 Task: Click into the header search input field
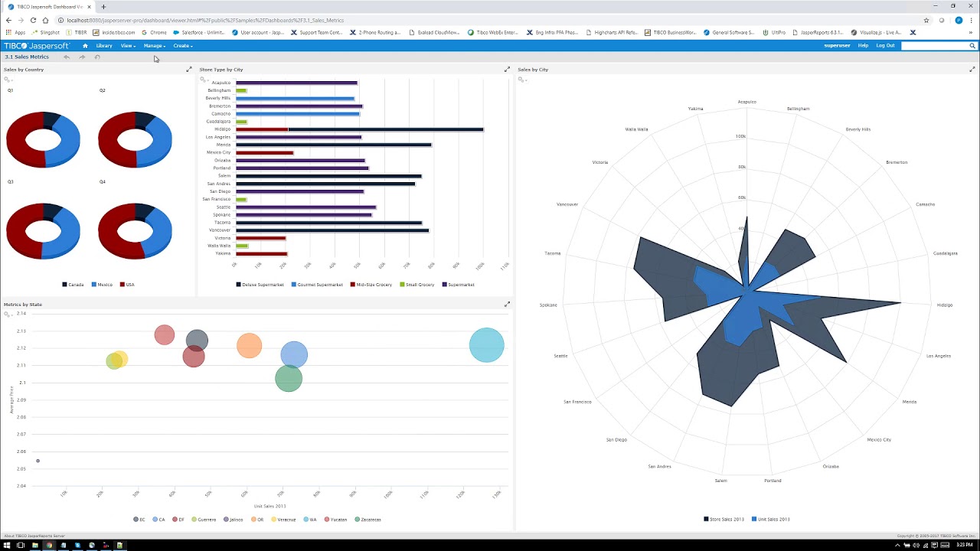[x=935, y=46]
